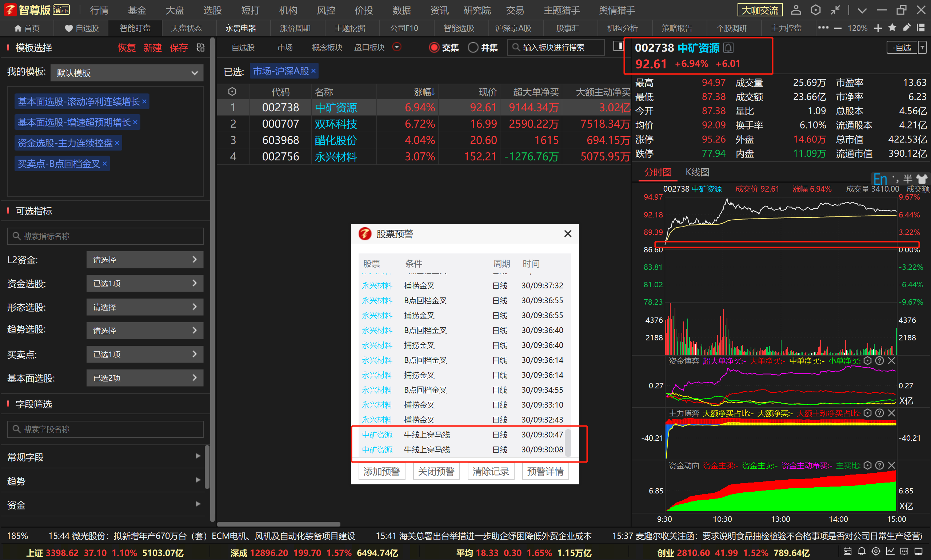Open the 盘口板块 red dropdown arrow

pos(397,47)
